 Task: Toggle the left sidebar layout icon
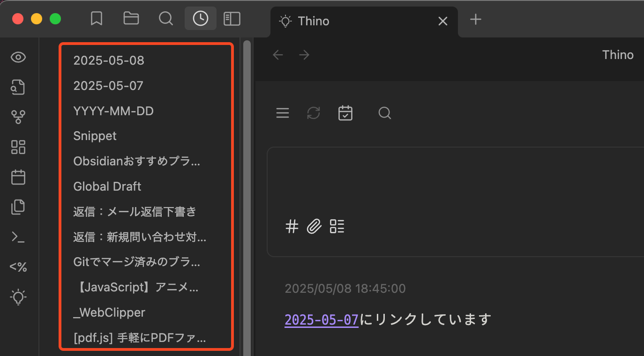232,19
